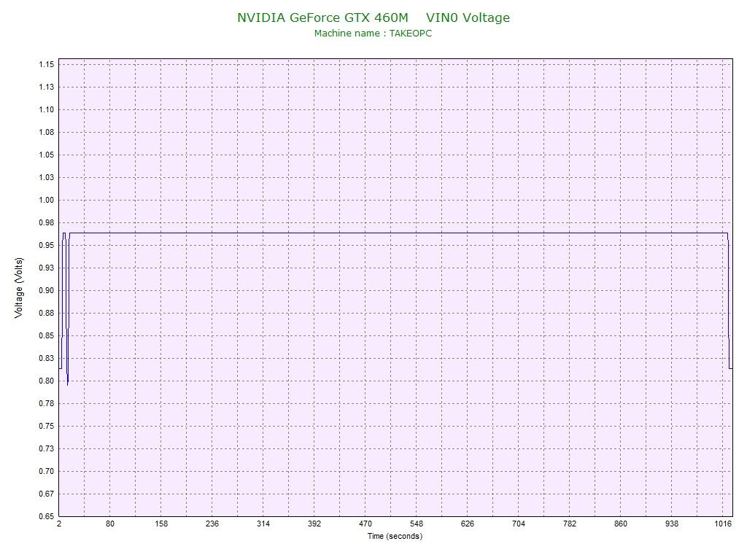Click the time axis value 626
Screen dimensions: 747x560
(468, 524)
